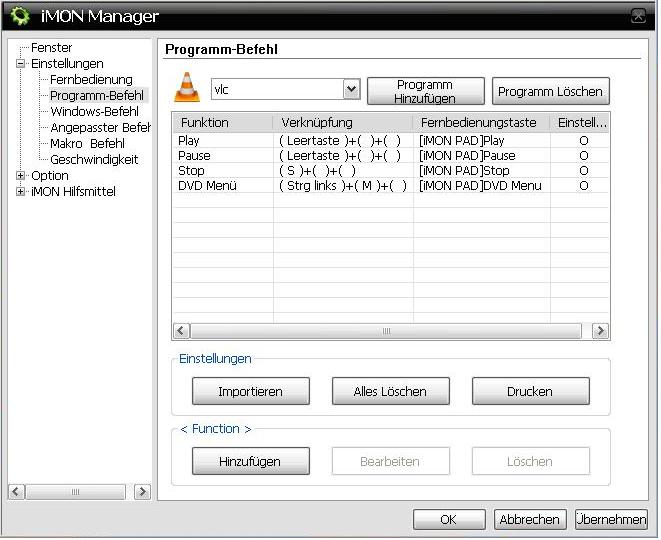Click Programm Löschen button
This screenshot has height=540, width=661.
pyautogui.click(x=550, y=91)
